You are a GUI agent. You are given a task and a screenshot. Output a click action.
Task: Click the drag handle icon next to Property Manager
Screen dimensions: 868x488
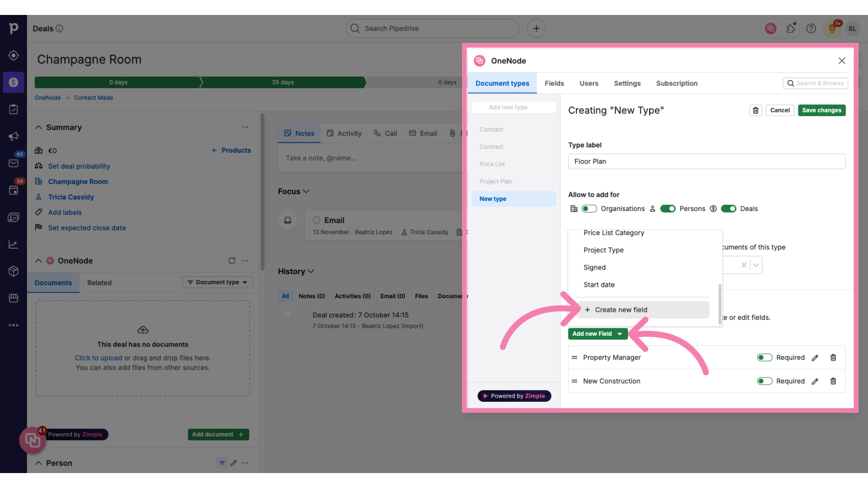[x=574, y=357]
